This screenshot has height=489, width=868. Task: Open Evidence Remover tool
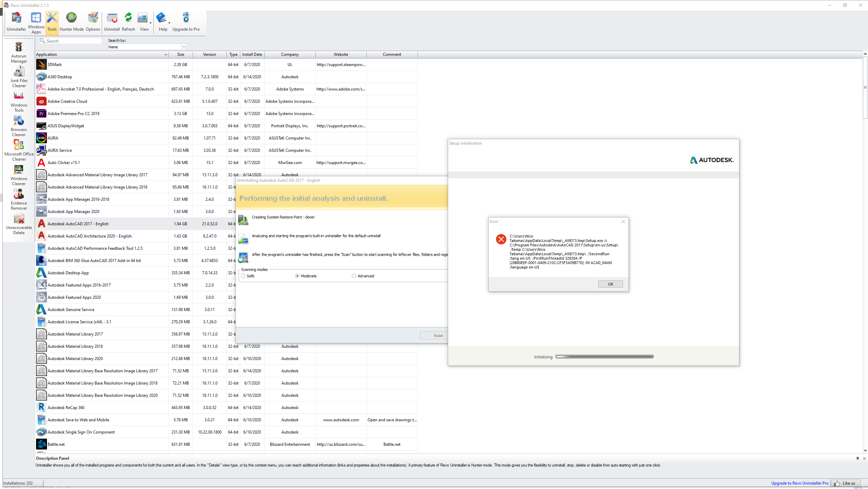19,199
